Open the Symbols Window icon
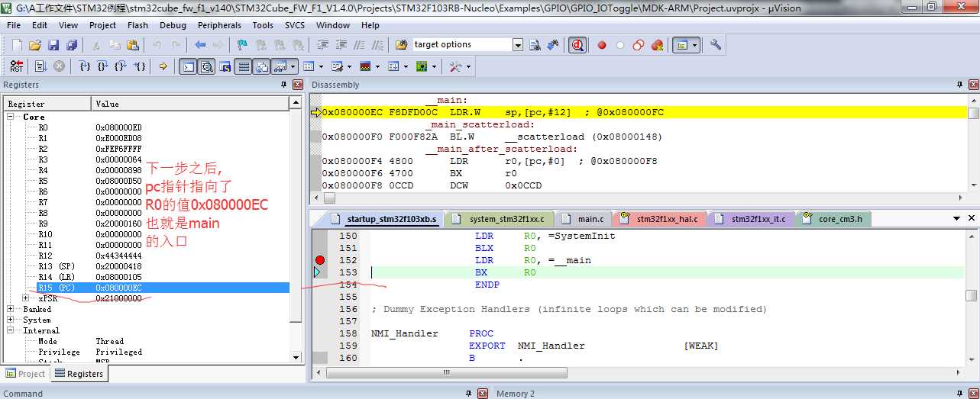Screen dimensions: 980x399 click(x=225, y=66)
